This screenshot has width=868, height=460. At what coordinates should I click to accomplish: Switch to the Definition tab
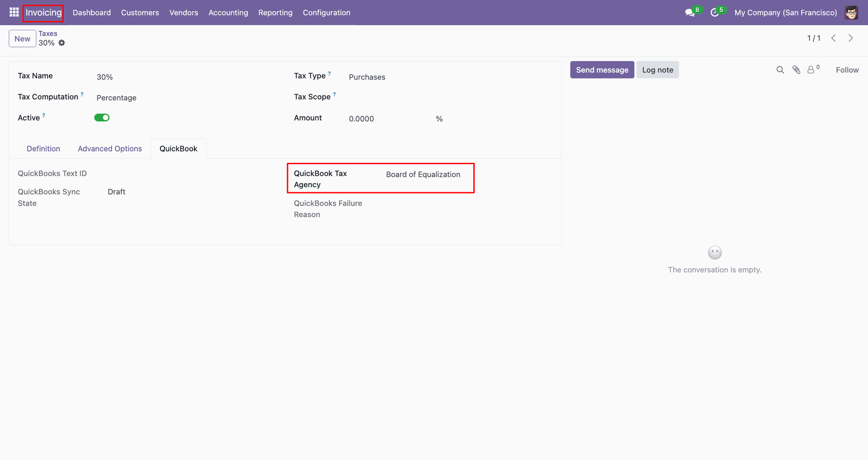[43, 149]
